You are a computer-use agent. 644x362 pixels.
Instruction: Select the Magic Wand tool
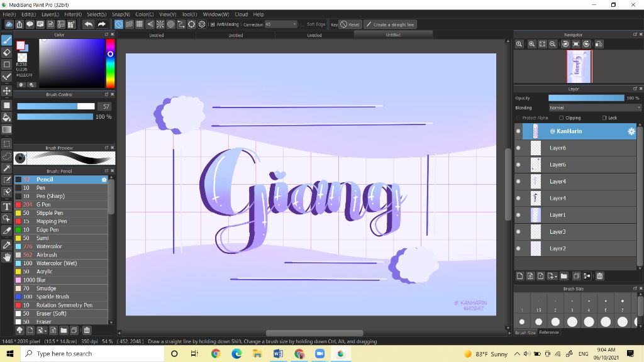point(6,168)
